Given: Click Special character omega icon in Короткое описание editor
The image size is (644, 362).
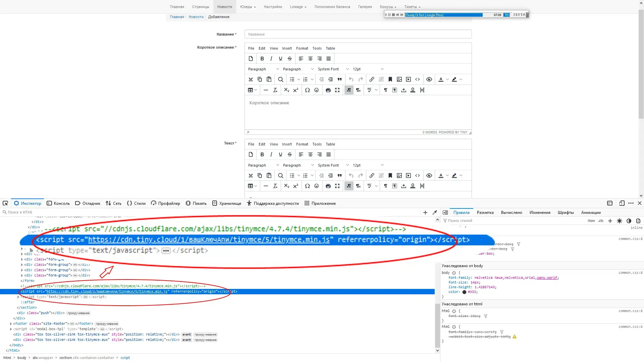Looking at the screenshot, I should point(307,90).
